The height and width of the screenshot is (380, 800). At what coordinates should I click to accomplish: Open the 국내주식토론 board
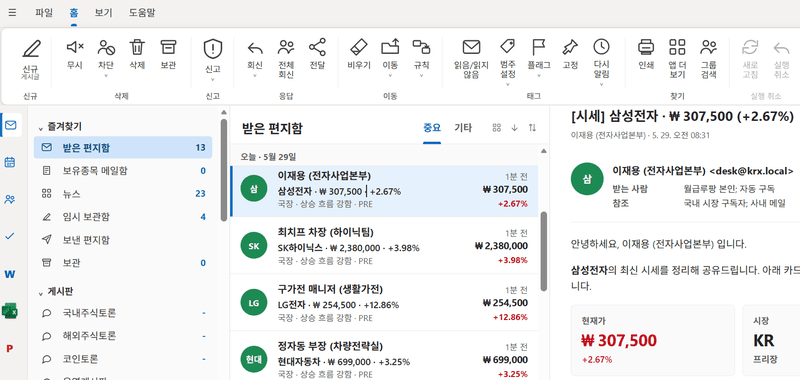click(123, 313)
